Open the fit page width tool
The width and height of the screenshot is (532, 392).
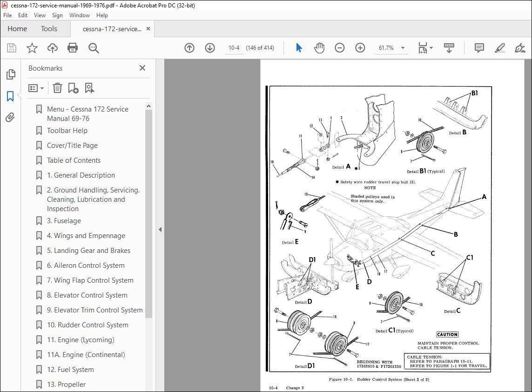click(423, 48)
